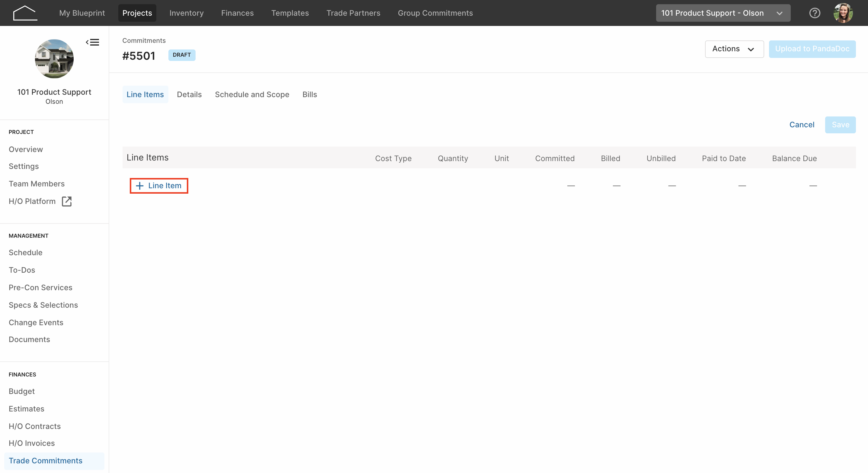Open Trade Partners in top navigation
The height and width of the screenshot is (473, 868).
[x=353, y=13]
